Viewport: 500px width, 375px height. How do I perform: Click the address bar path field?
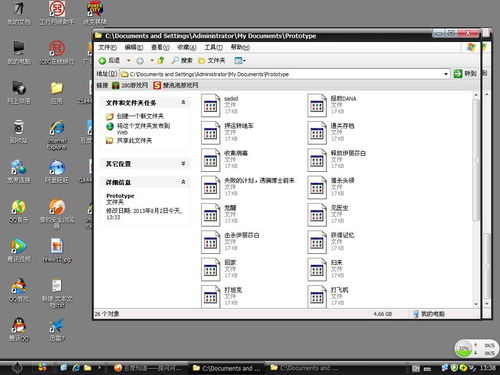(x=282, y=74)
